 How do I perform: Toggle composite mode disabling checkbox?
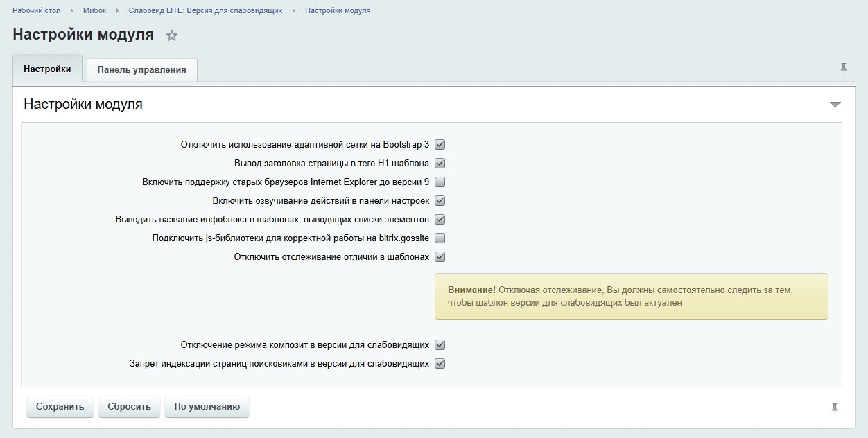tap(440, 345)
